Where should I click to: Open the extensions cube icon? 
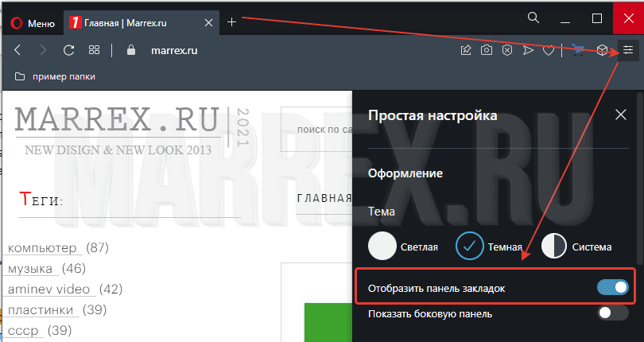coord(602,50)
